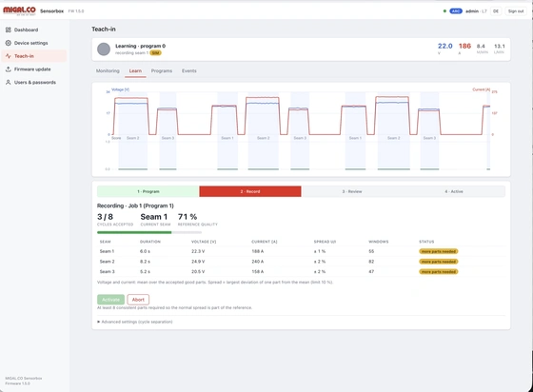The image size is (533, 392).
Task: Click the yellow SIM badge
Action: (155, 53)
